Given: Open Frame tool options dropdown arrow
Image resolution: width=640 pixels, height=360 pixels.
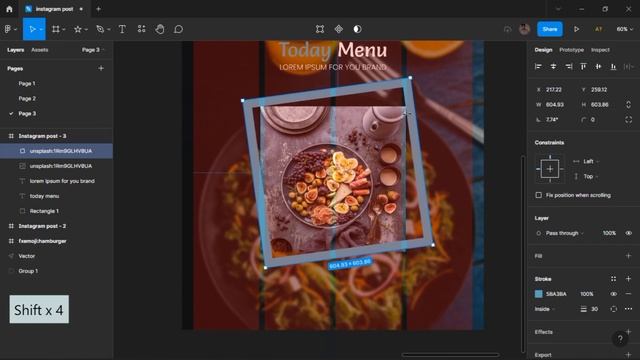Looking at the screenshot, I should [x=64, y=29].
